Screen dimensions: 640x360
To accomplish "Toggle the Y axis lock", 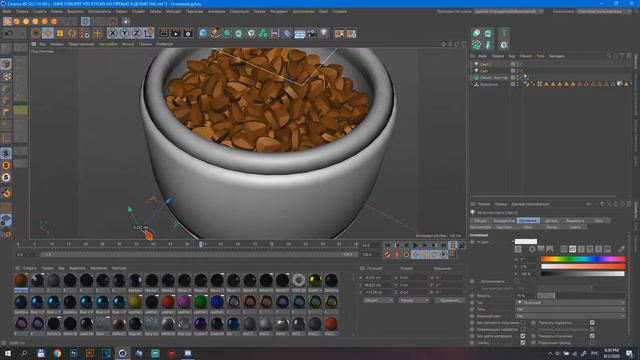I will 124,33.
